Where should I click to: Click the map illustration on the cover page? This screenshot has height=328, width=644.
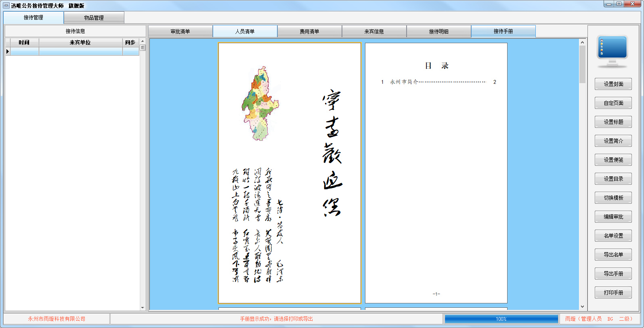(x=260, y=104)
